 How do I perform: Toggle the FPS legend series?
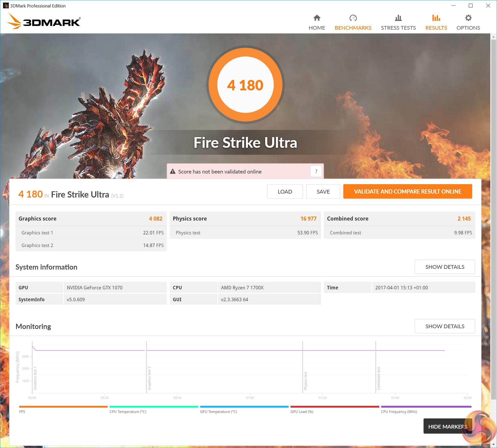coord(22,412)
